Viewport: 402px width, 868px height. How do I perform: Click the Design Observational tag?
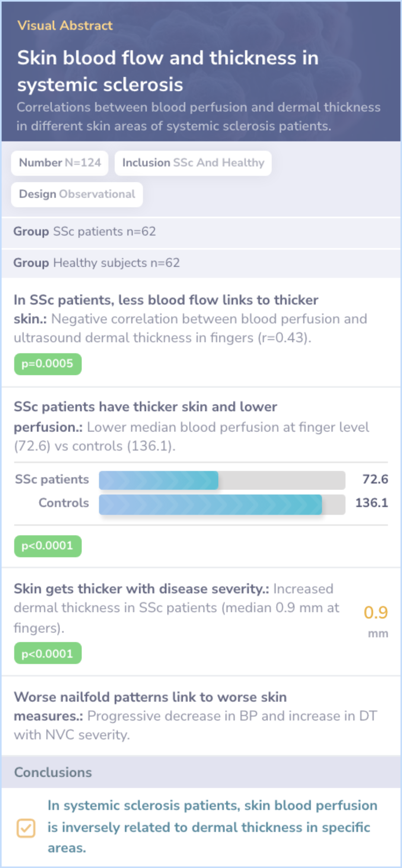[77, 194]
